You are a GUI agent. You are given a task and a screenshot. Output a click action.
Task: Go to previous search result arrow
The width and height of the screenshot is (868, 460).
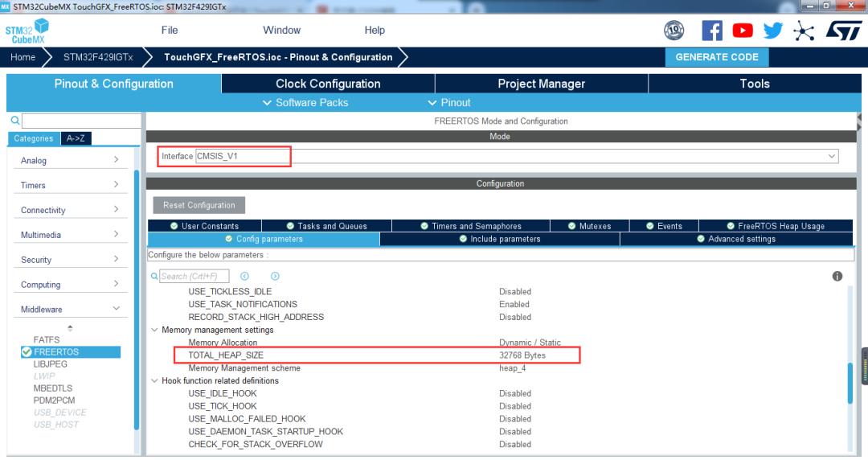pos(244,276)
